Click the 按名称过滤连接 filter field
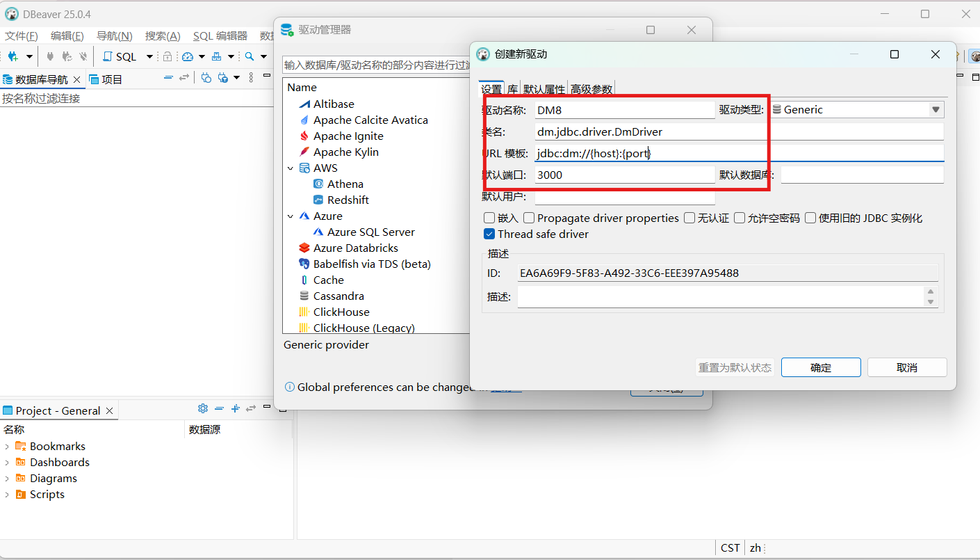Viewport: 980px width, 560px height. pyautogui.click(x=138, y=98)
